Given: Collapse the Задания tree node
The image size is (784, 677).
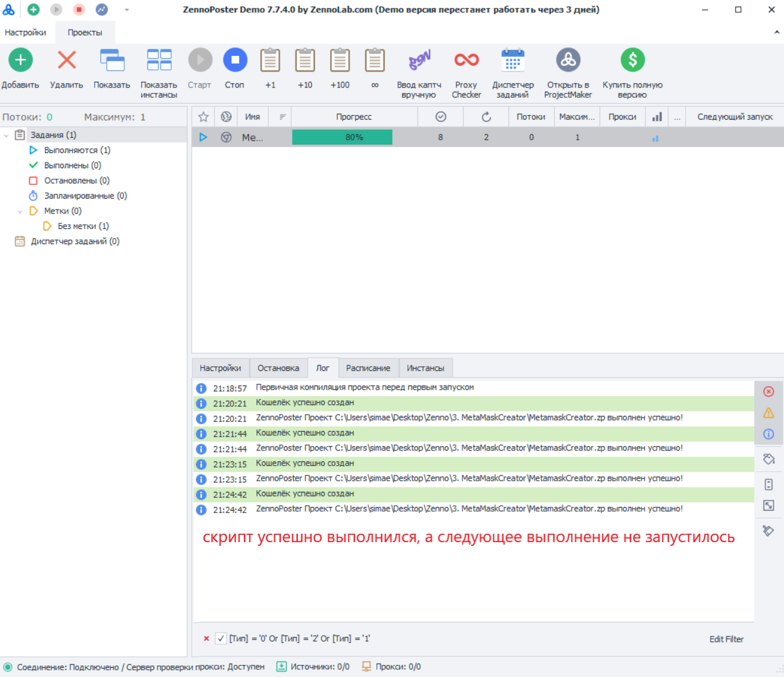Looking at the screenshot, I should pyautogui.click(x=7, y=135).
